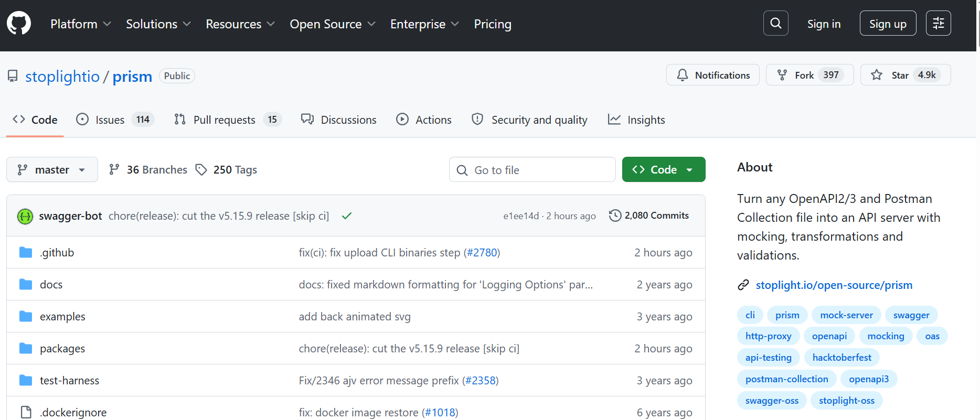Open the appearance settings icon beside Sign up
Screen dimensions: 980x420
click(x=938, y=24)
